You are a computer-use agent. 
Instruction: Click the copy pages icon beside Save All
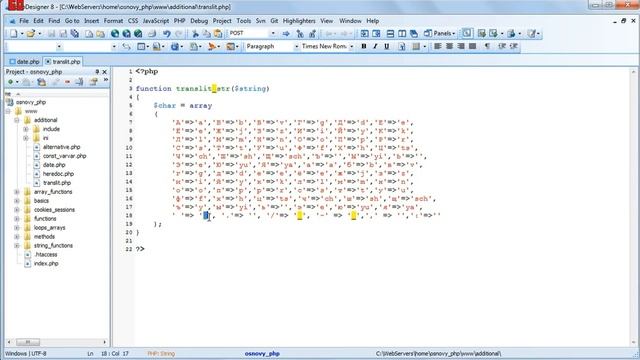(89, 33)
